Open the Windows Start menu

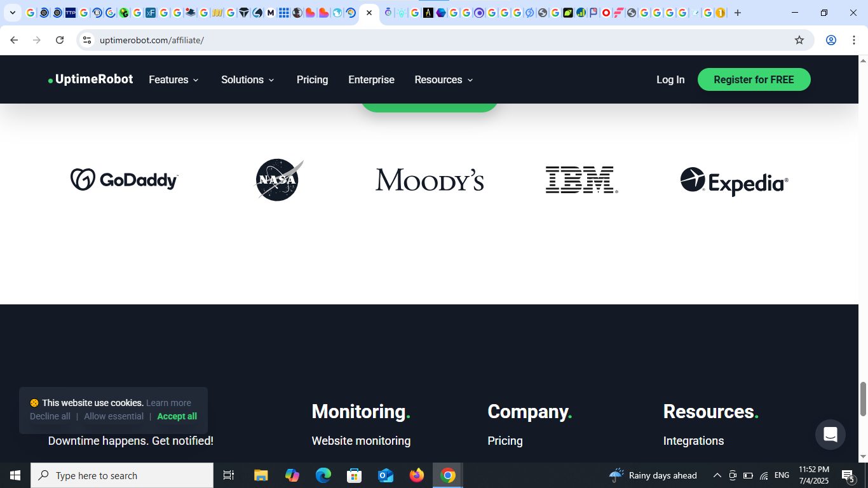tap(15, 475)
